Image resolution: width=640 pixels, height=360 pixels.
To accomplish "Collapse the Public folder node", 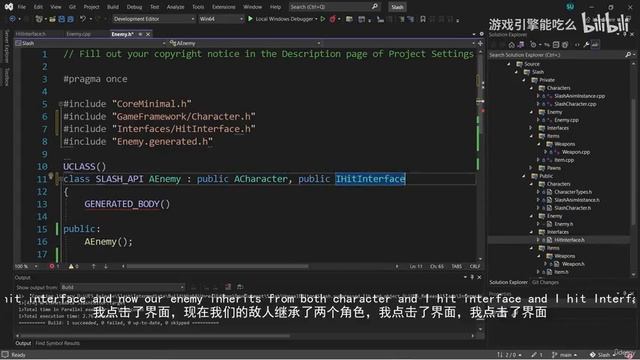I will tap(524, 176).
